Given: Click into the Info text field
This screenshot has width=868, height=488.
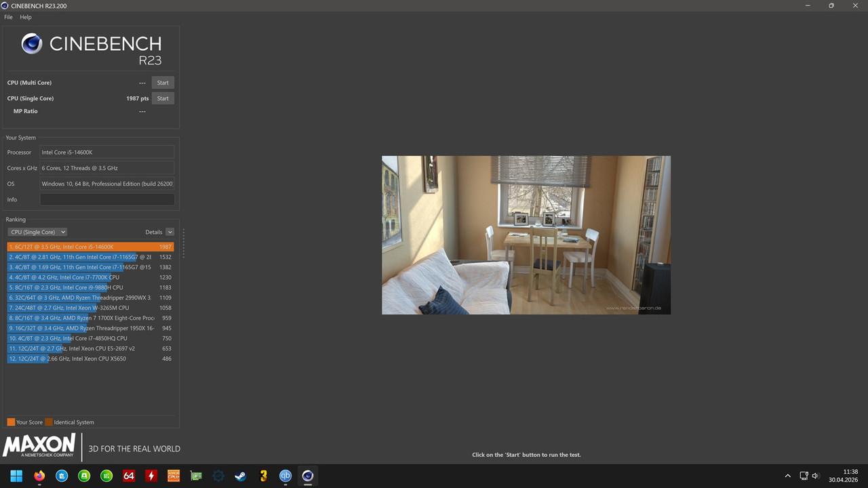Looking at the screenshot, I should click(107, 199).
